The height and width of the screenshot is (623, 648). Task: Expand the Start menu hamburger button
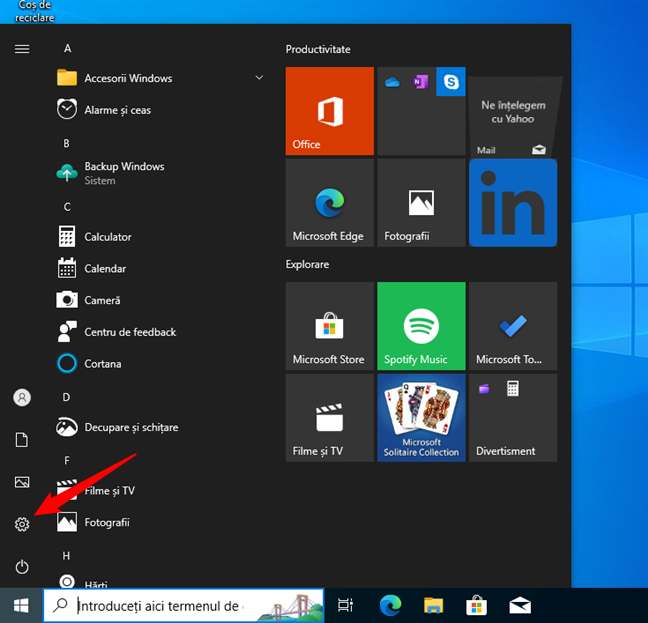22,48
